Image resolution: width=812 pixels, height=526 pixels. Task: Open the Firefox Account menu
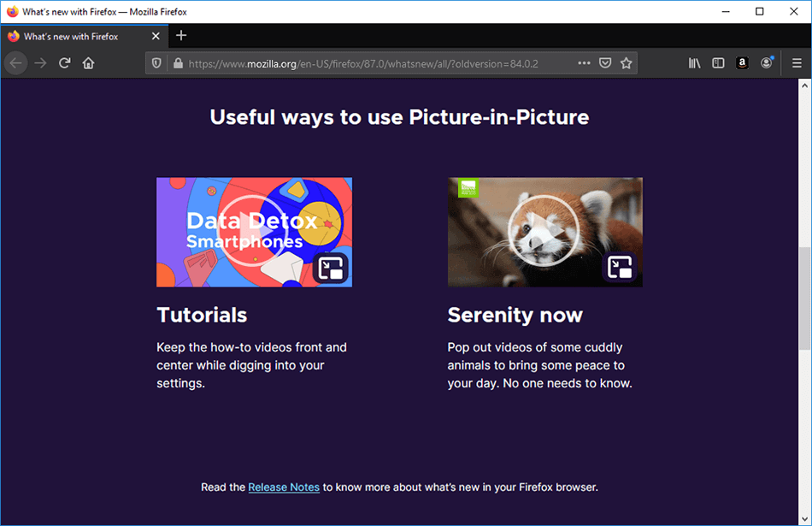[767, 63]
